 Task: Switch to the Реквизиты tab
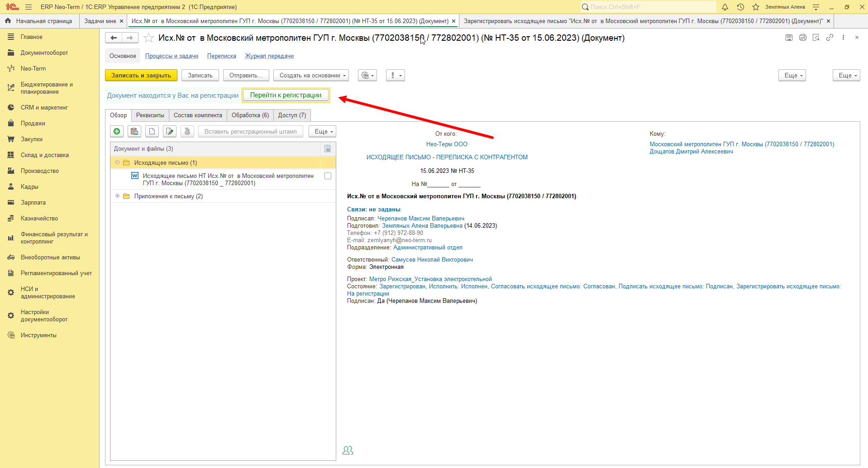(x=150, y=115)
